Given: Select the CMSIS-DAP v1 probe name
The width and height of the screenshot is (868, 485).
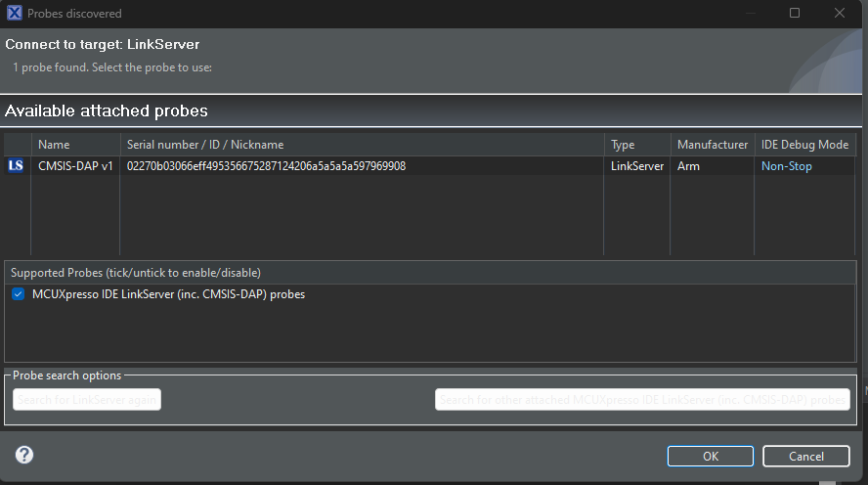Looking at the screenshot, I should (x=75, y=166).
